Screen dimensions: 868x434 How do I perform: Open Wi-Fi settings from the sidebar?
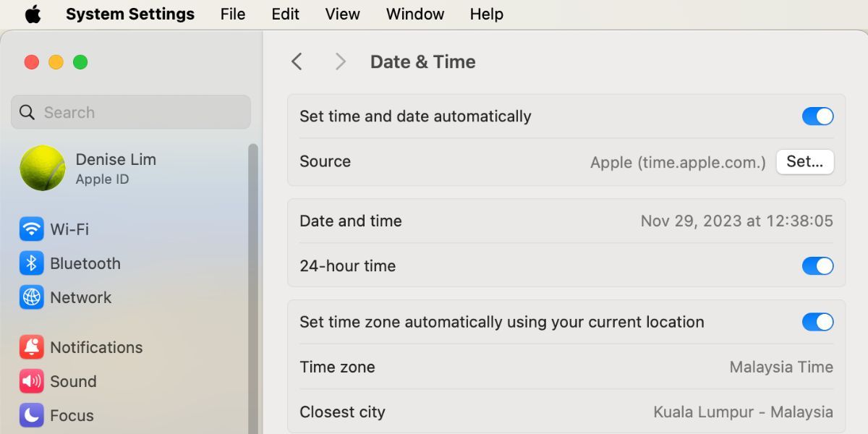pyautogui.click(x=31, y=229)
